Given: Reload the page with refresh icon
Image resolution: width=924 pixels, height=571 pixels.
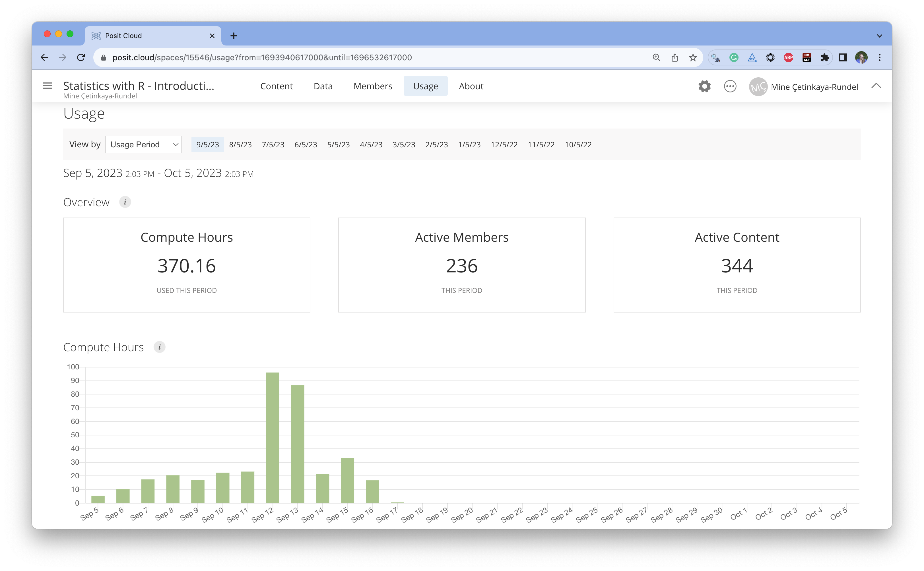Looking at the screenshot, I should click(81, 57).
